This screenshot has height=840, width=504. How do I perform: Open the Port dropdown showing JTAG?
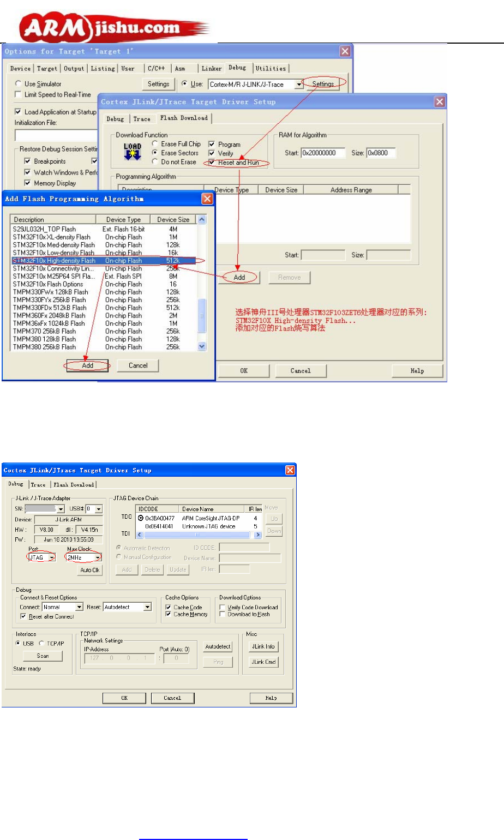point(52,557)
